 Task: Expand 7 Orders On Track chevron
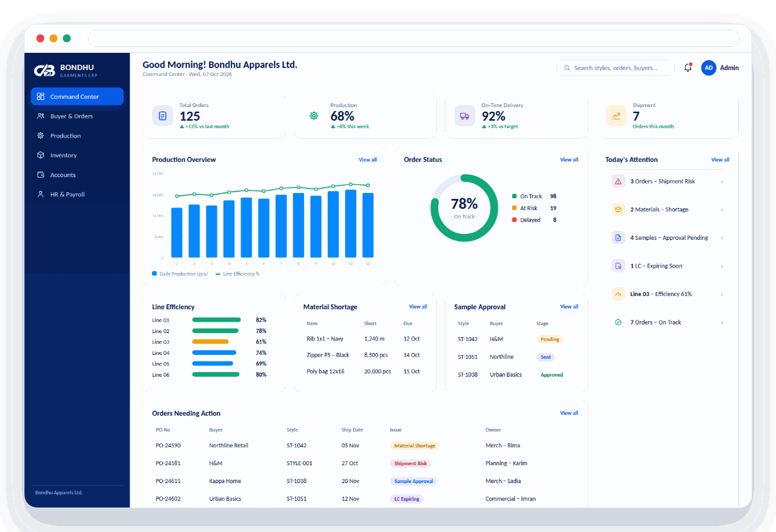722,323
